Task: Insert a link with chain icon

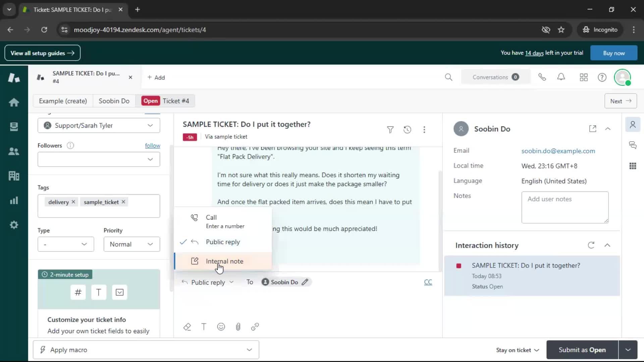Action: 255,327
